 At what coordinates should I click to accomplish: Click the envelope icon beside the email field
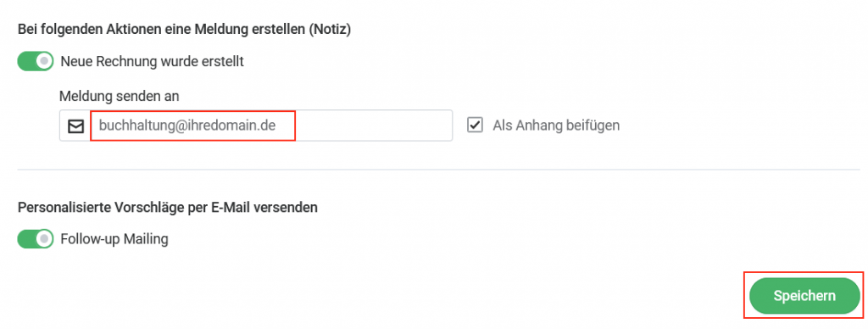[x=75, y=125]
